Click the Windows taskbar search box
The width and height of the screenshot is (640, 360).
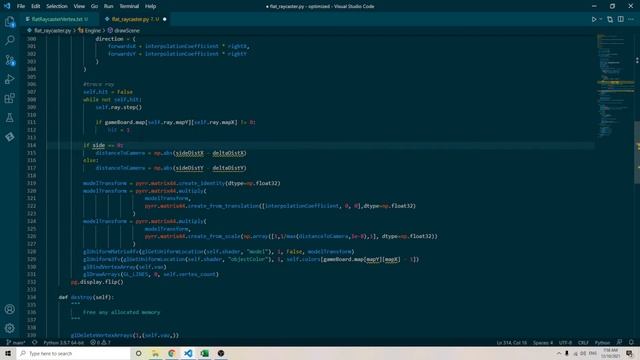73,353
